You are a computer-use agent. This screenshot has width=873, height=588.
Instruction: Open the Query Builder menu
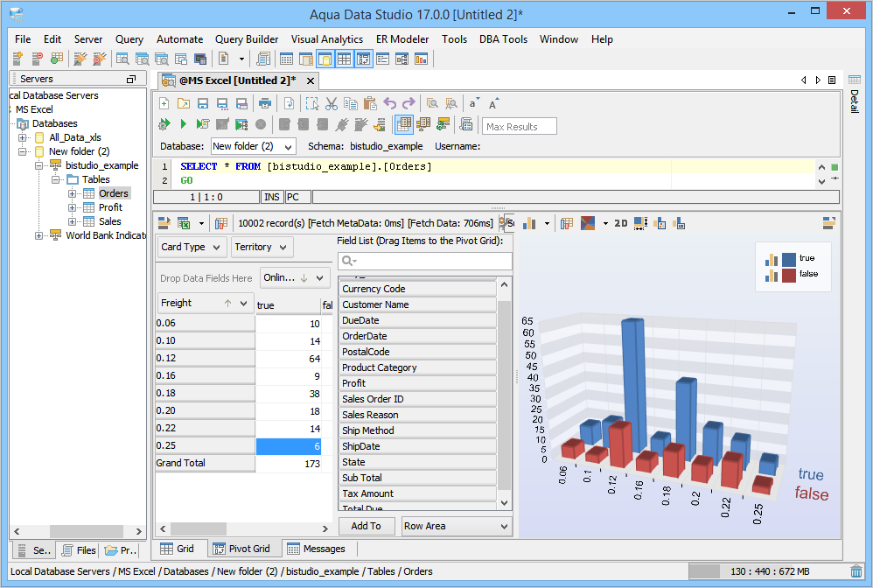[247, 39]
